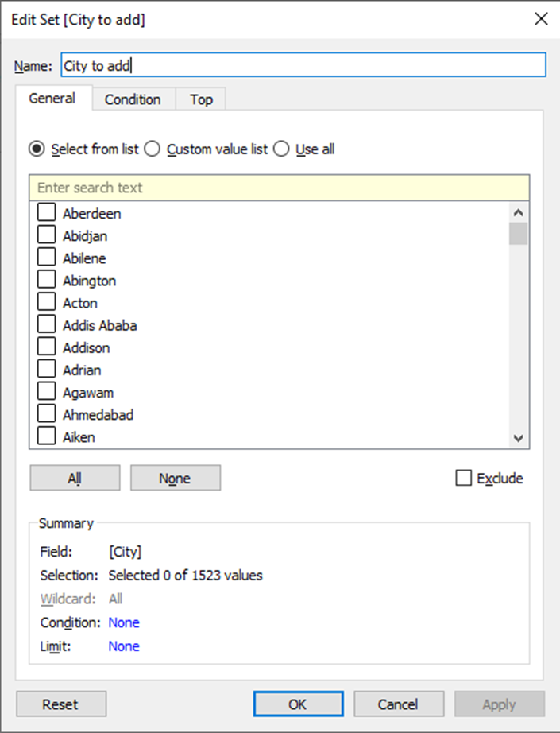This screenshot has height=733, width=560.
Task: Select the Ahmedabad city checkbox
Action: [46, 413]
